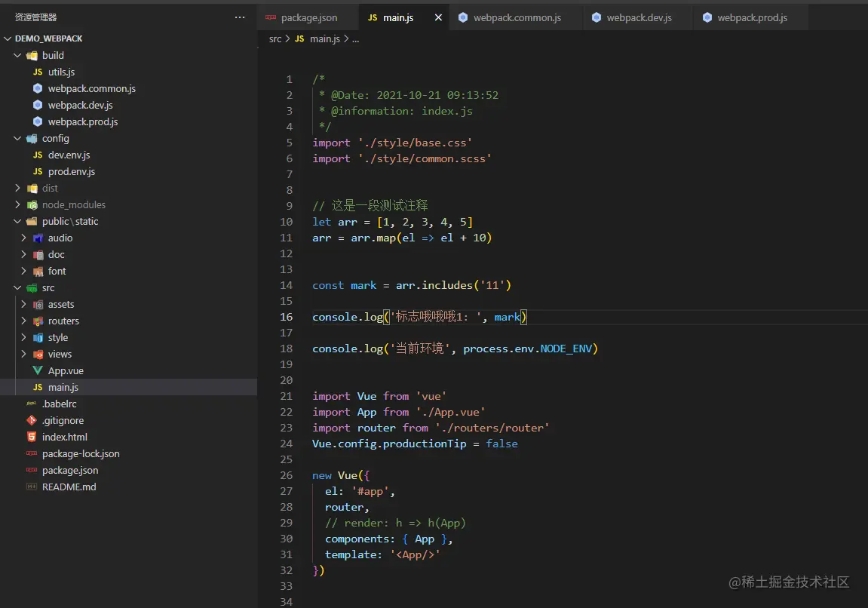The image size is (868, 608).
Task: Click the font folder icon
Action: [38, 272]
